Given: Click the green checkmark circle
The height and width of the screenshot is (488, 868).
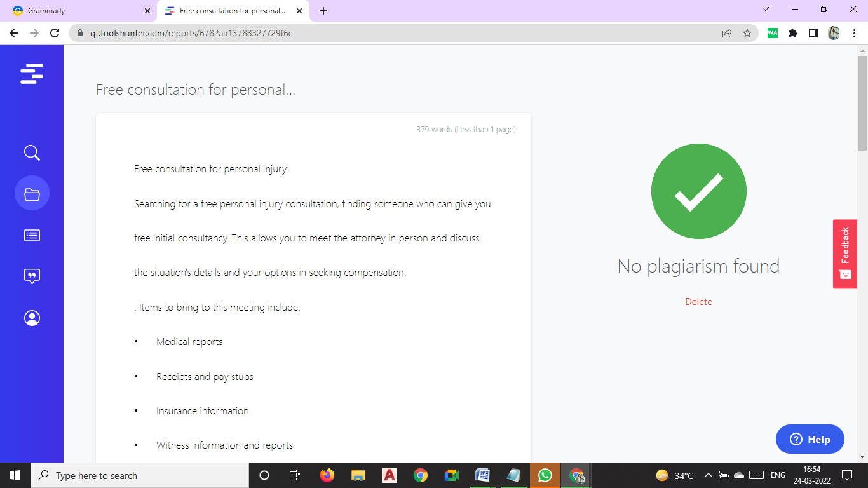Looking at the screenshot, I should coord(698,191).
